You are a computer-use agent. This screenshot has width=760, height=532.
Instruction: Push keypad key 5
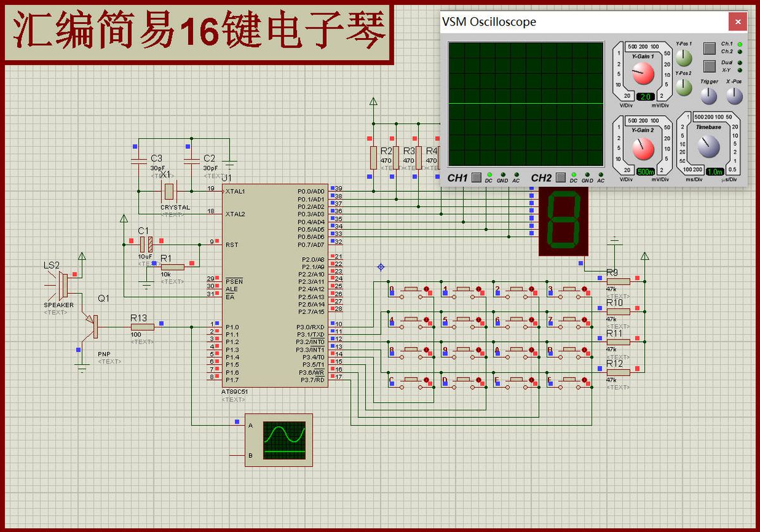point(463,320)
